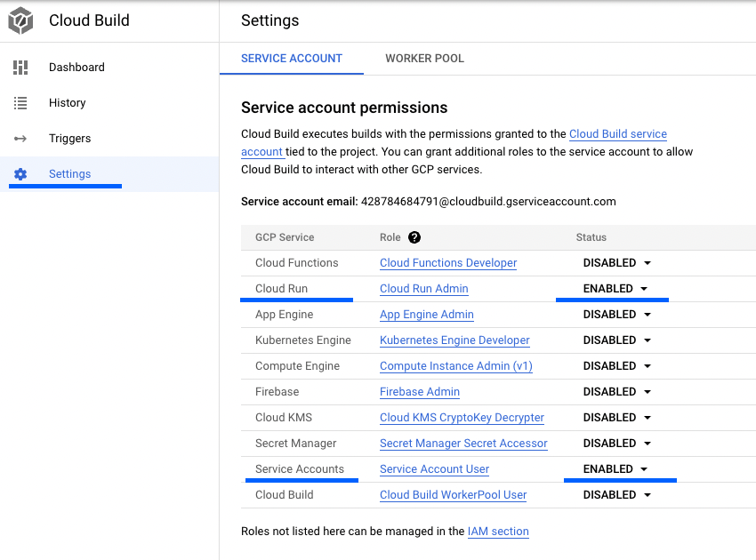Screen dimensions: 756x560
Task: Switch to the Service Account tab
Action: [292, 59]
